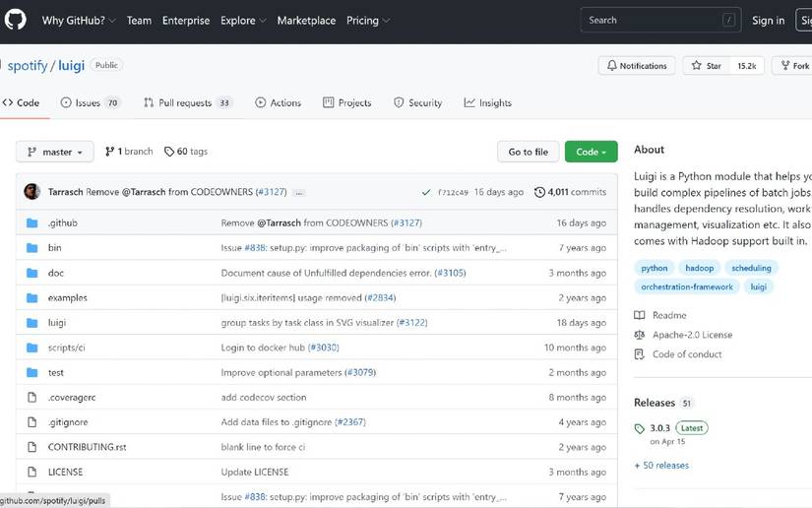Click the python topic tag

click(655, 268)
